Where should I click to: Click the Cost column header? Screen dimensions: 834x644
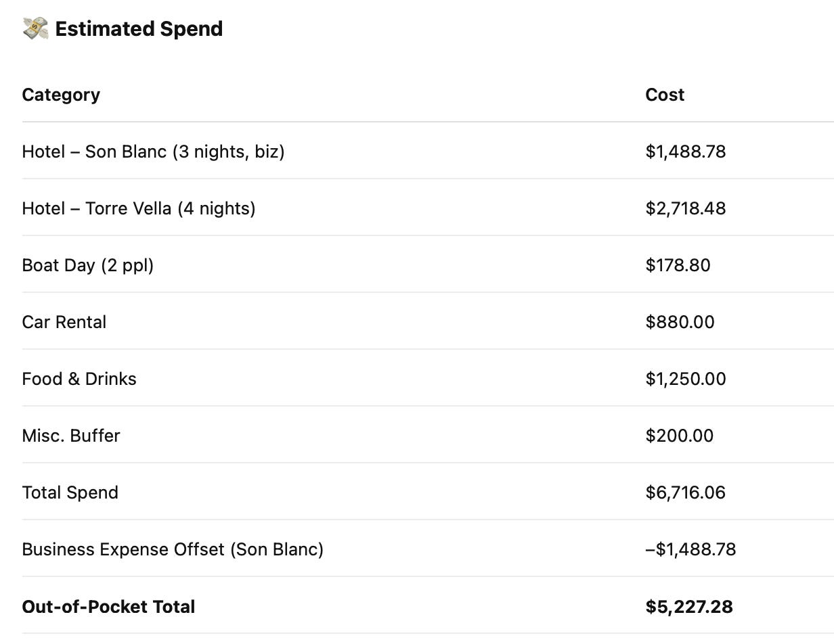(x=665, y=95)
